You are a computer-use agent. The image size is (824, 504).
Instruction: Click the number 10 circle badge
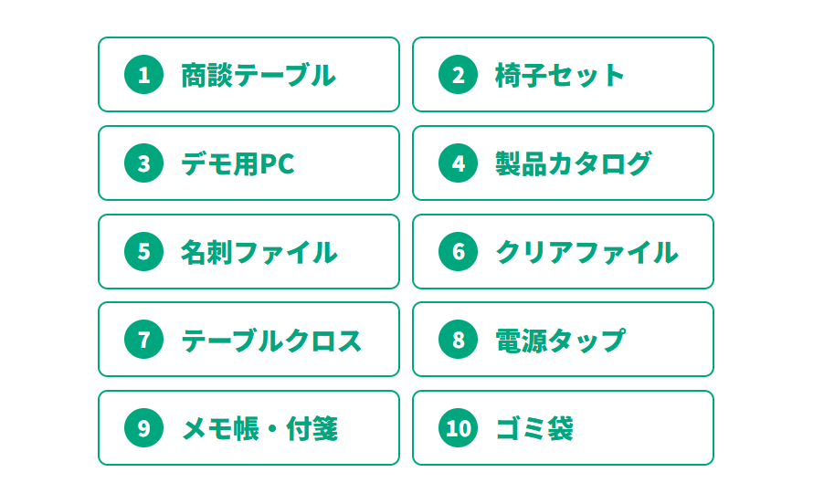pos(458,428)
